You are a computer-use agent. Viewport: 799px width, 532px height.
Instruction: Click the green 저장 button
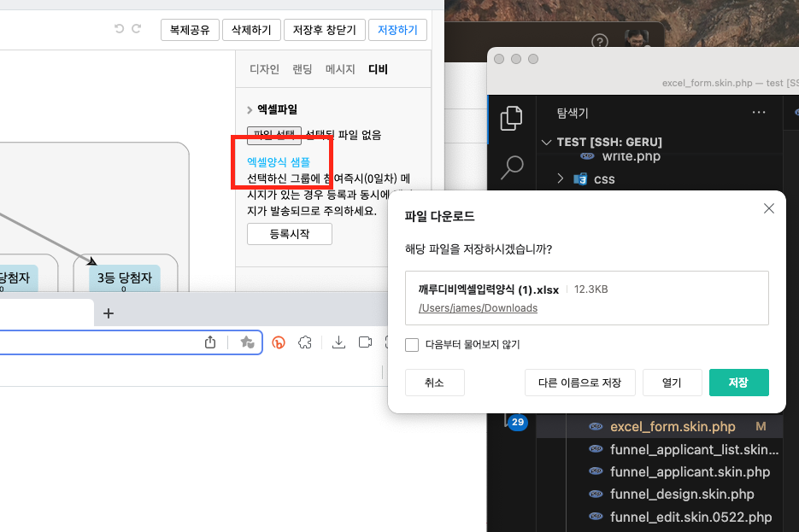739,383
